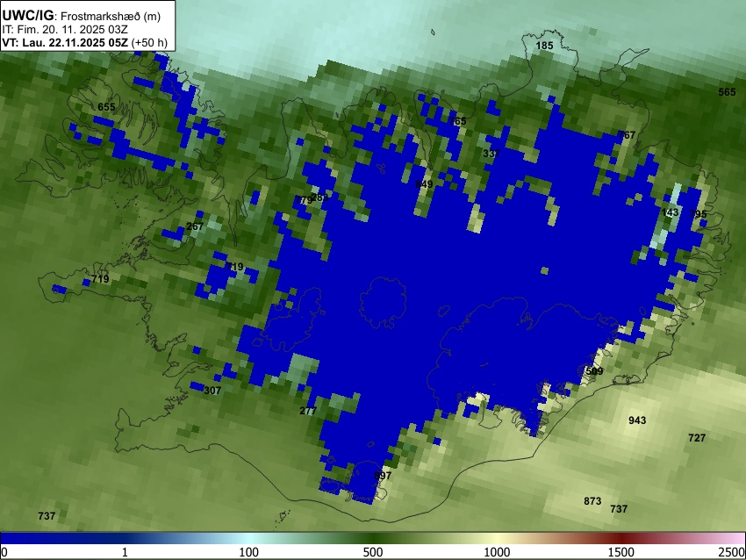Click the 897 value label
746x560 pixels.
click(x=383, y=476)
